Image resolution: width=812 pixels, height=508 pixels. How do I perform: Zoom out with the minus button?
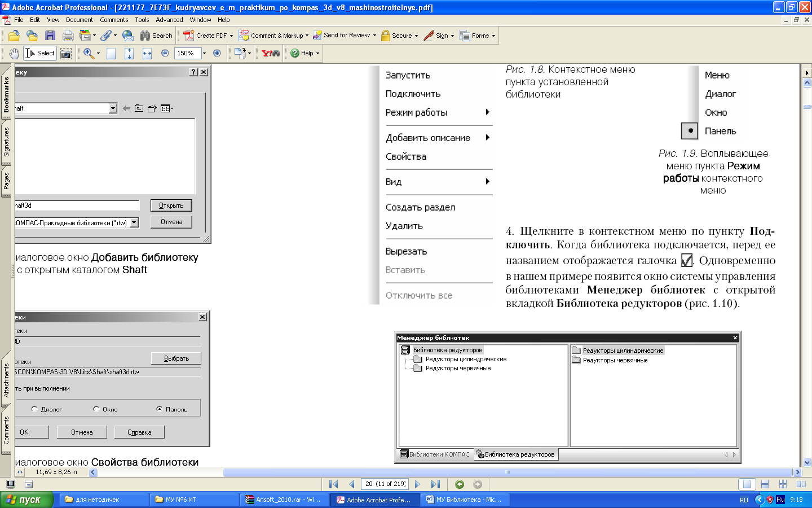(165, 53)
